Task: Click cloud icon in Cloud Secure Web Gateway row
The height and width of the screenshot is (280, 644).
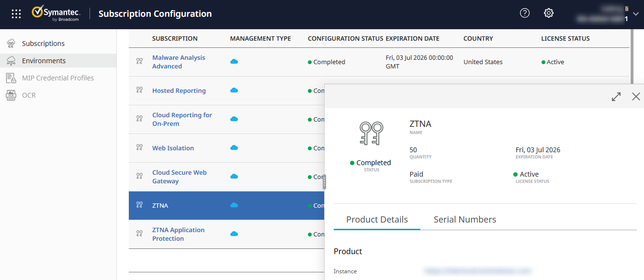Action: tap(234, 177)
